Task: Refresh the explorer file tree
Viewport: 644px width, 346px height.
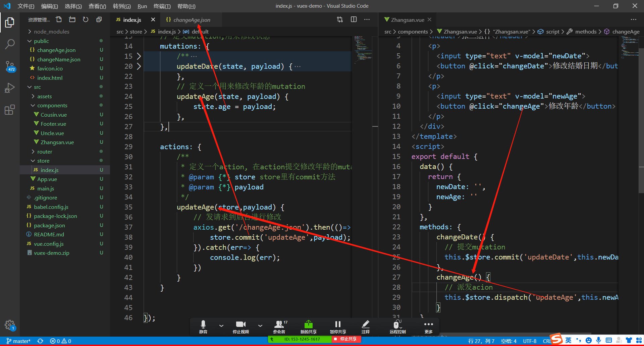Action: click(x=86, y=19)
